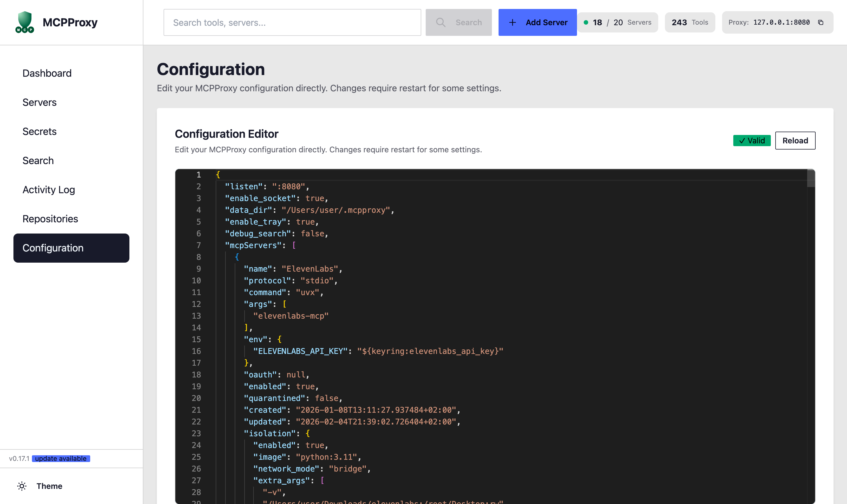Click the editor vertical scrollbar thumb
The width and height of the screenshot is (847, 504).
811,178
